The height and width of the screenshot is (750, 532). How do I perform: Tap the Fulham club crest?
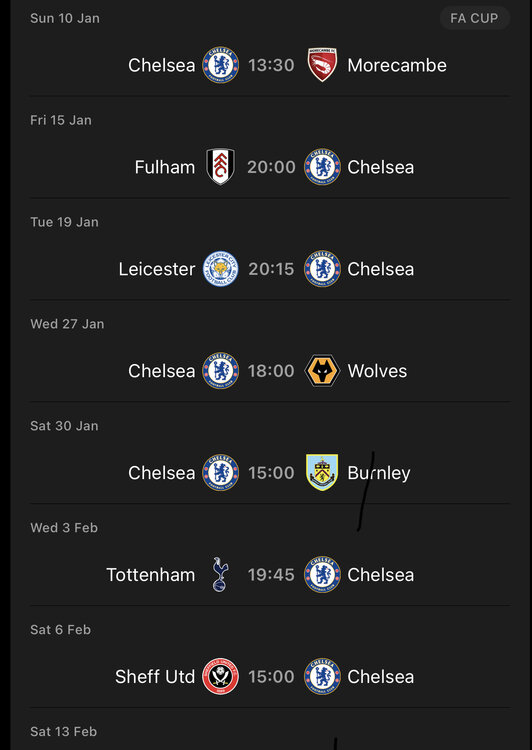point(221,166)
